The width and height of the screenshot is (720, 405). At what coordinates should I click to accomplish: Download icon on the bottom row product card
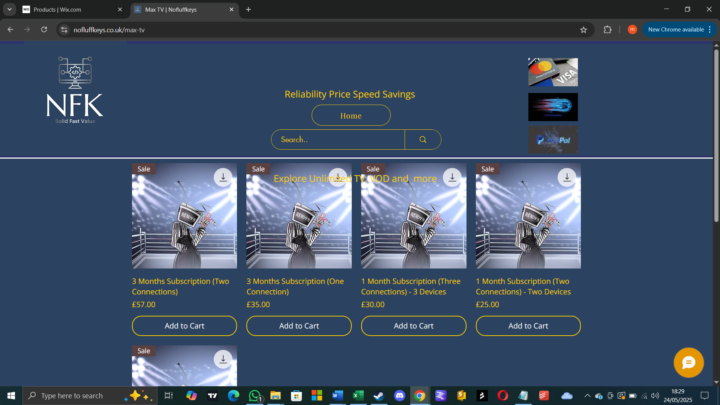click(223, 359)
